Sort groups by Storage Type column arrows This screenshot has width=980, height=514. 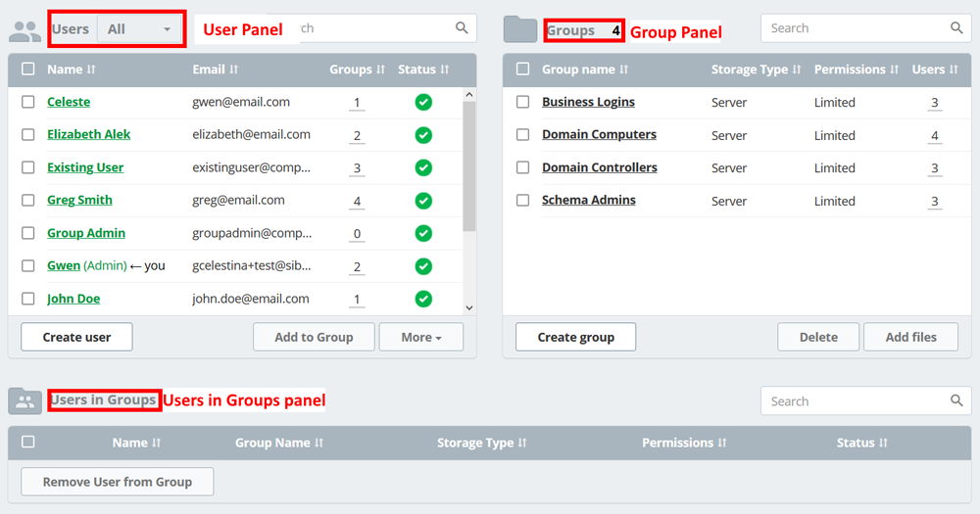(796, 70)
